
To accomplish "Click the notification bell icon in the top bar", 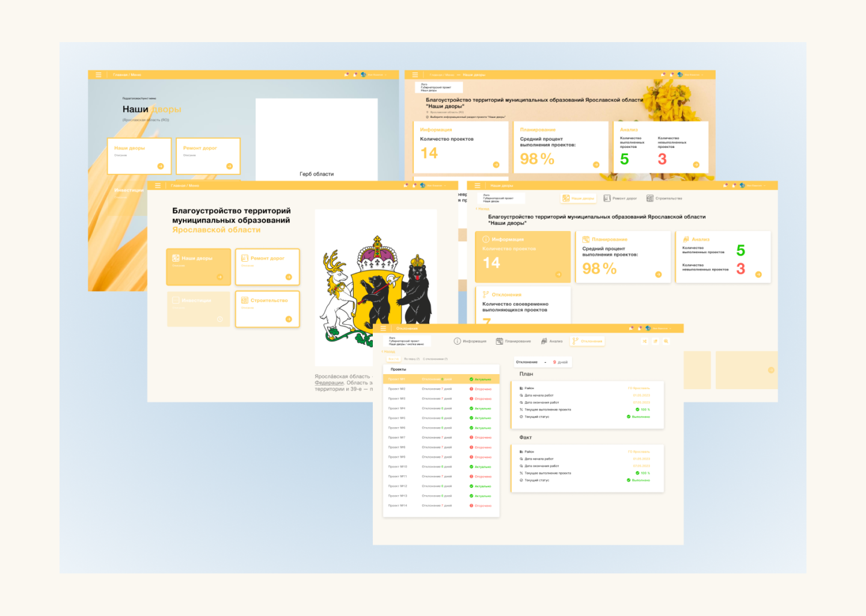I will 639,328.
